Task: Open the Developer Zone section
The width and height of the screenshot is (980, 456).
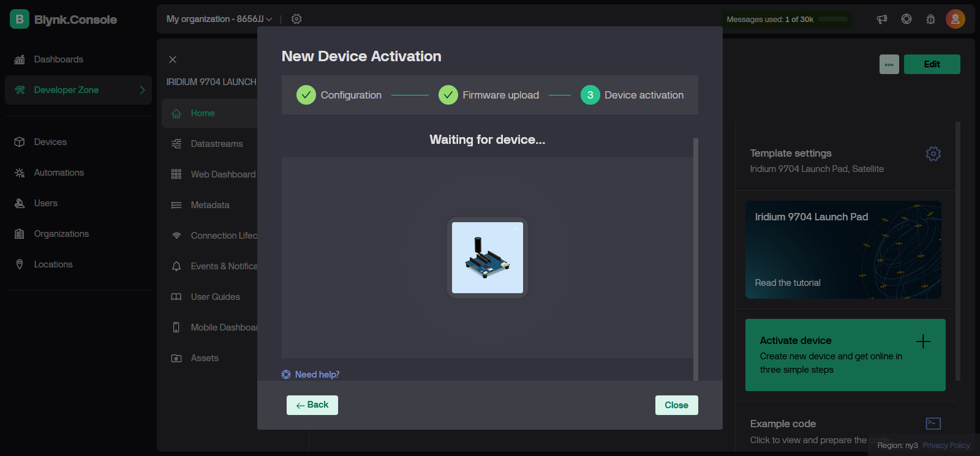Action: pyautogui.click(x=78, y=90)
